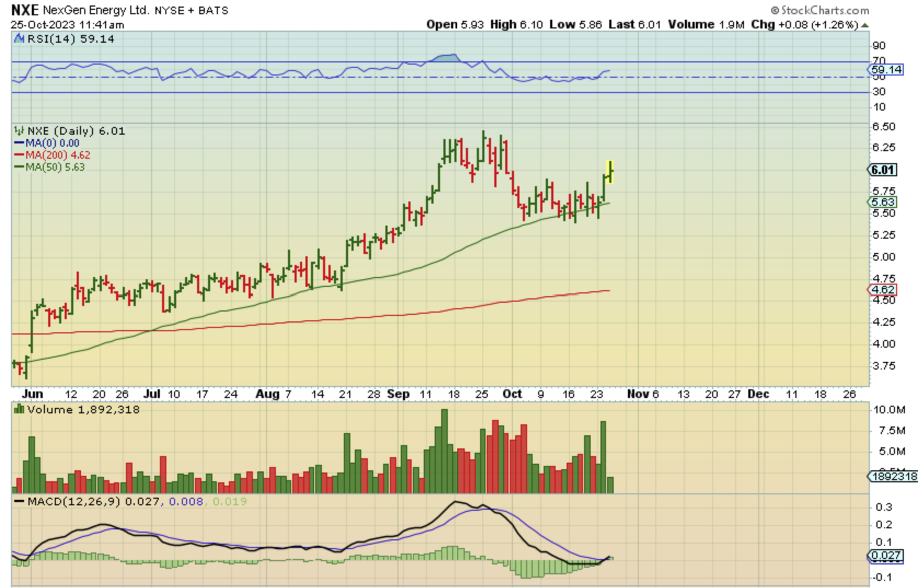This screenshot has width=918, height=588.
Task: Click the Sep month label on date axis
Action: tap(398, 394)
